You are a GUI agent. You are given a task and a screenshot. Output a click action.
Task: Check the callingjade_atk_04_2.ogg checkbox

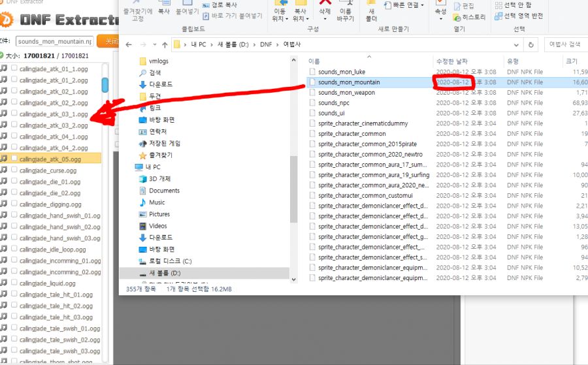(14, 147)
